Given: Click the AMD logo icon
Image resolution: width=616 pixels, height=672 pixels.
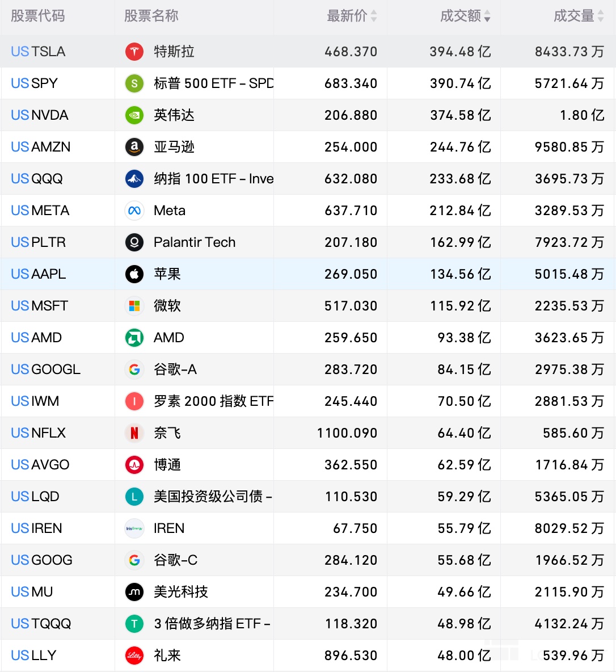Looking at the screenshot, I should click(134, 338).
